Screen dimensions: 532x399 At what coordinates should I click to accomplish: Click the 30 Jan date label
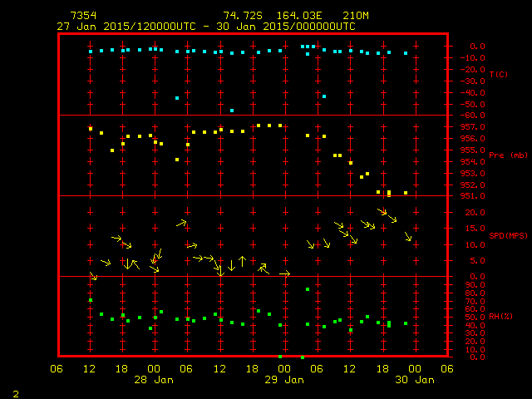coord(413,380)
